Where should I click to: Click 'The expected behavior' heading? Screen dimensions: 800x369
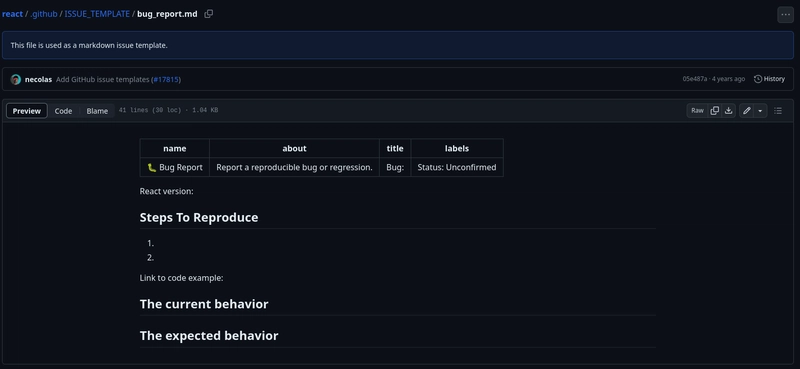(209, 336)
